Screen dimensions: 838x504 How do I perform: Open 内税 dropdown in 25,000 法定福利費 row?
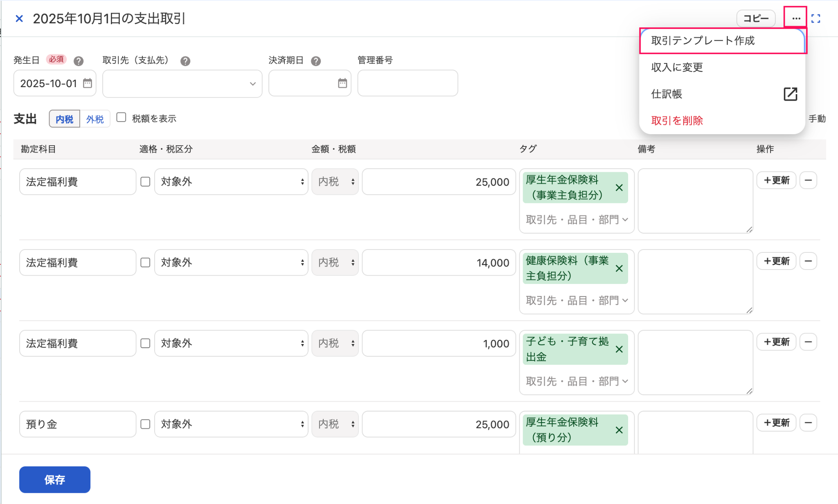335,182
